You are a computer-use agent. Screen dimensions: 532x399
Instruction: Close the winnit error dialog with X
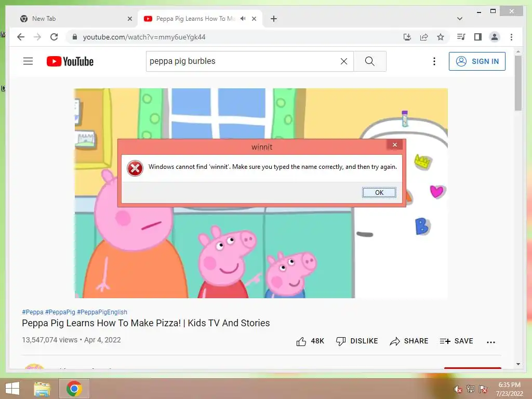pyautogui.click(x=395, y=145)
